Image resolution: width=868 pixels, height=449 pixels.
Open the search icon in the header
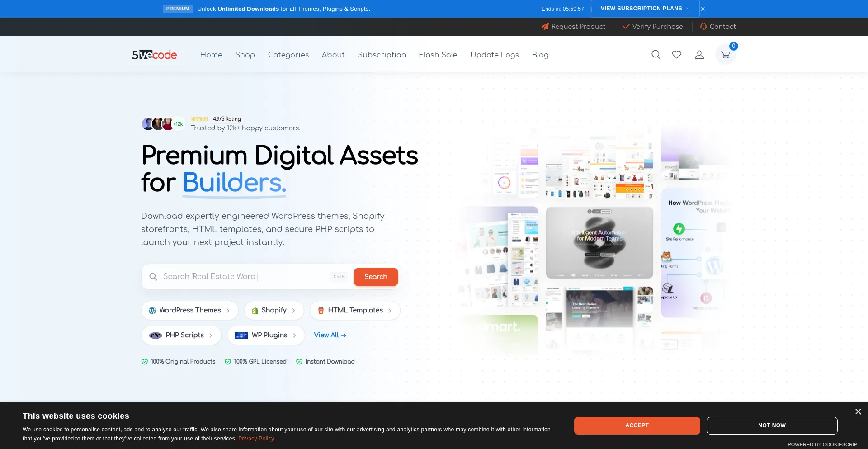656,55
